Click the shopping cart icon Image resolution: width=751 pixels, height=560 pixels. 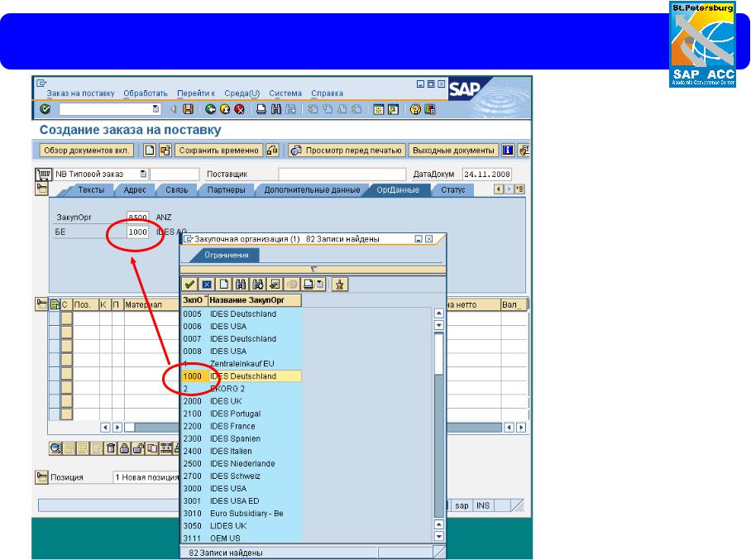(43, 174)
